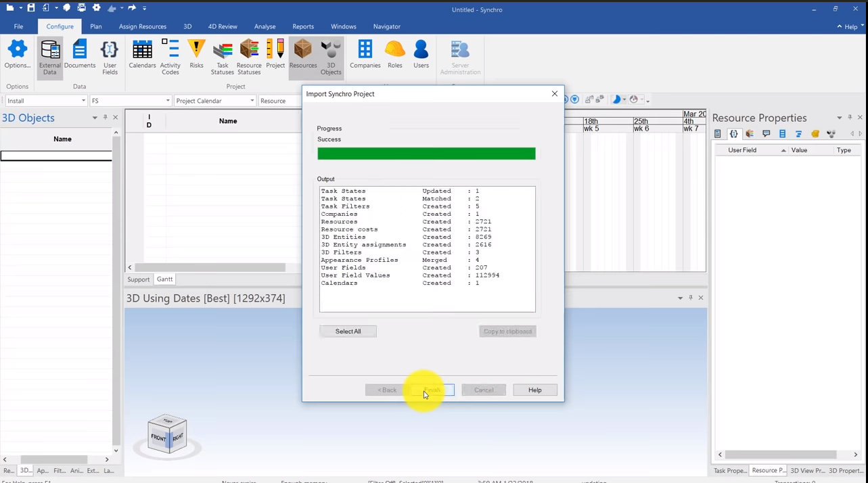Open the quick access toolbar customize arrow
The width and height of the screenshot is (868, 483).
pyautogui.click(x=145, y=8)
